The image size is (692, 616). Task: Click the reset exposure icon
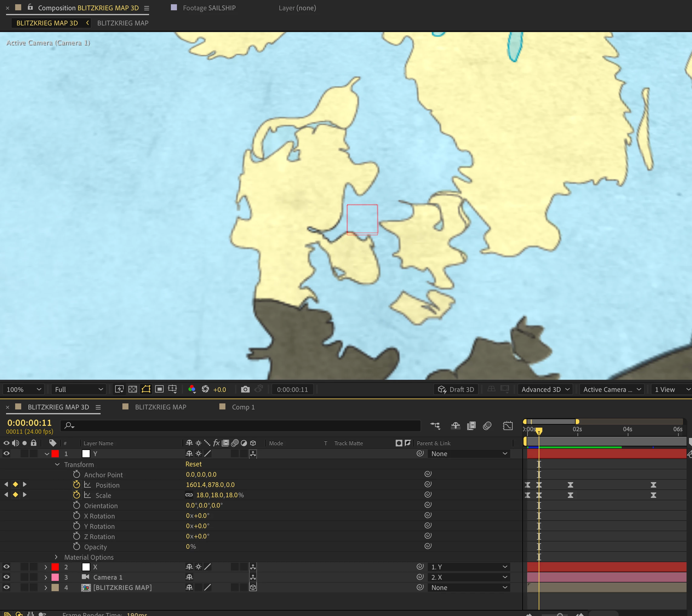tap(205, 389)
